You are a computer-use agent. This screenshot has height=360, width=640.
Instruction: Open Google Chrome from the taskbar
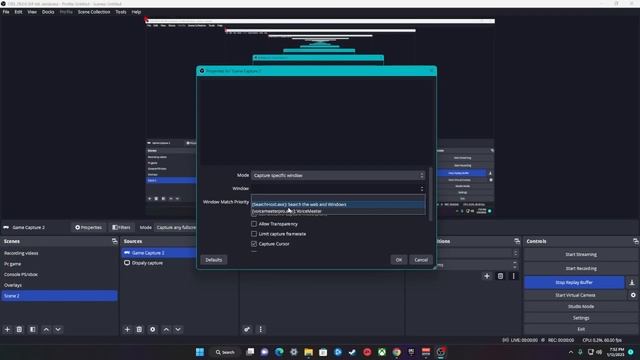(x=396, y=352)
